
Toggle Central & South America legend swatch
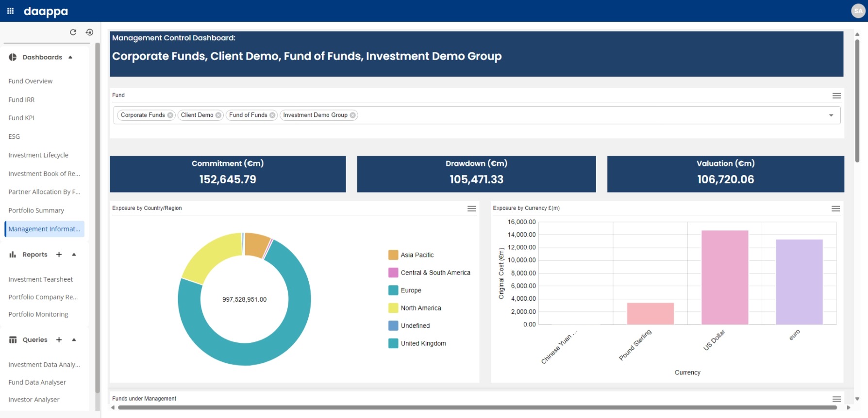pyautogui.click(x=393, y=273)
